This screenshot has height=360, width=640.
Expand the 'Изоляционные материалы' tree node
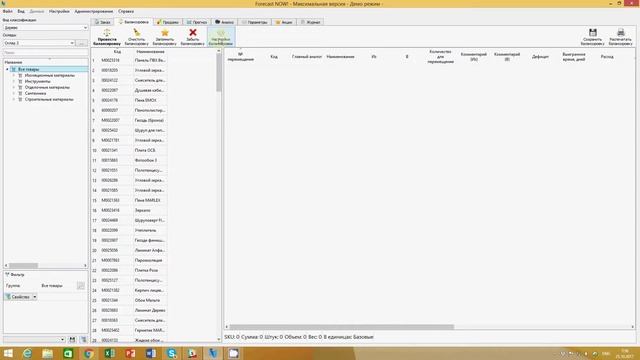(13, 76)
